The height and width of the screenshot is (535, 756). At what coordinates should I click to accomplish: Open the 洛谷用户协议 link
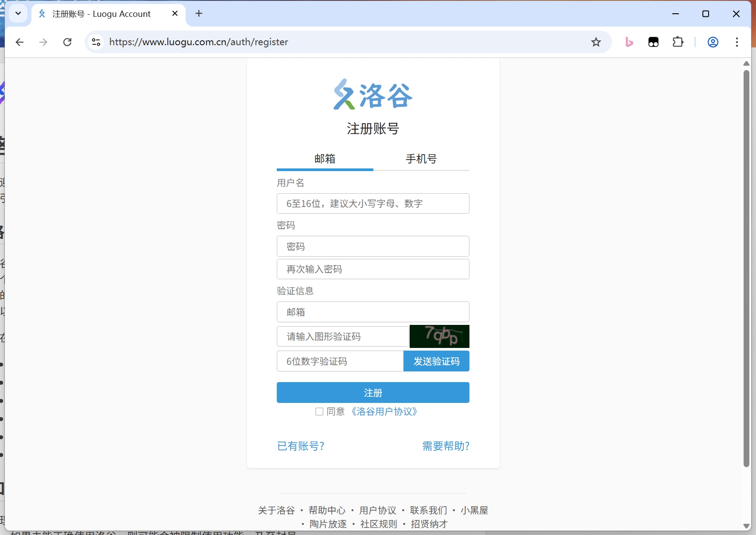pos(384,412)
